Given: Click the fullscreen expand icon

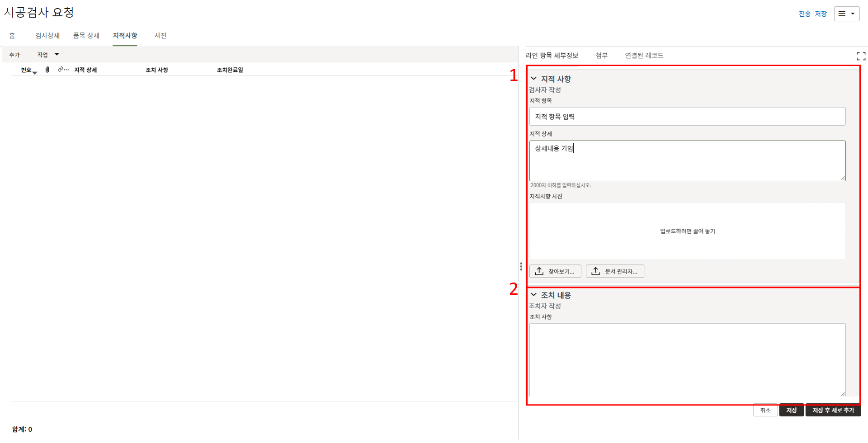Looking at the screenshot, I should (861, 56).
